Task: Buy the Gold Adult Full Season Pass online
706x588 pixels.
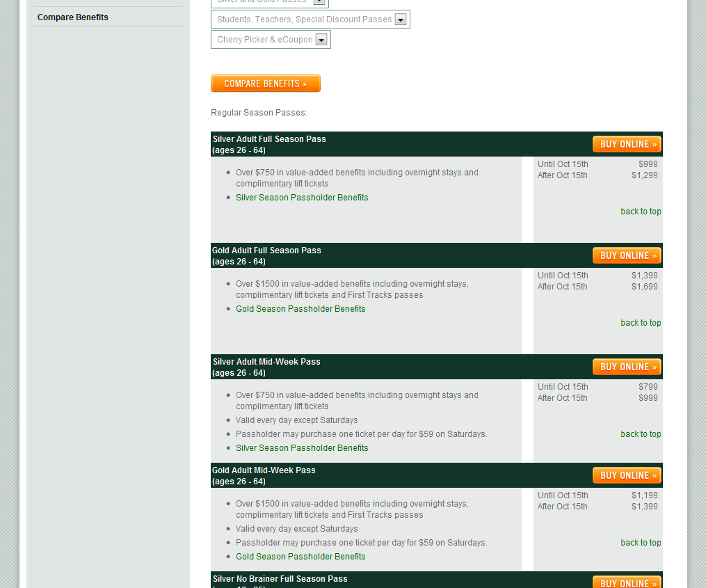Action: (x=627, y=255)
